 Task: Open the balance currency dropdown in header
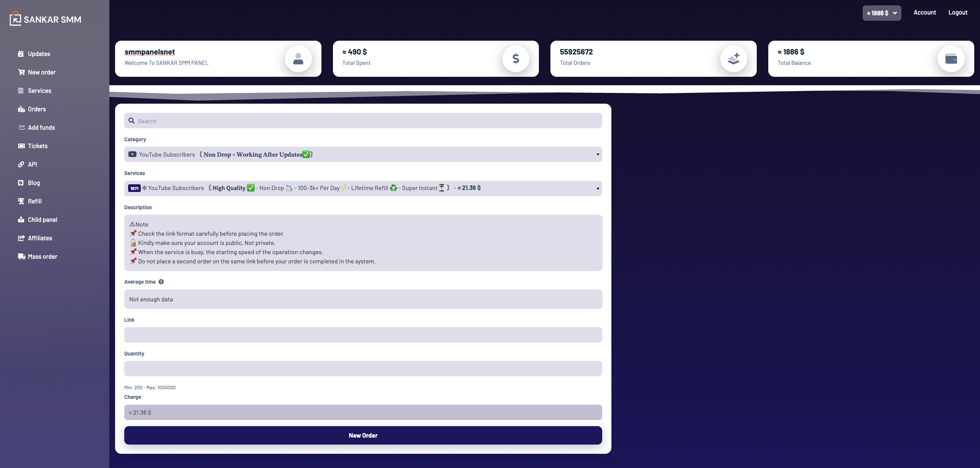pyautogui.click(x=881, y=13)
